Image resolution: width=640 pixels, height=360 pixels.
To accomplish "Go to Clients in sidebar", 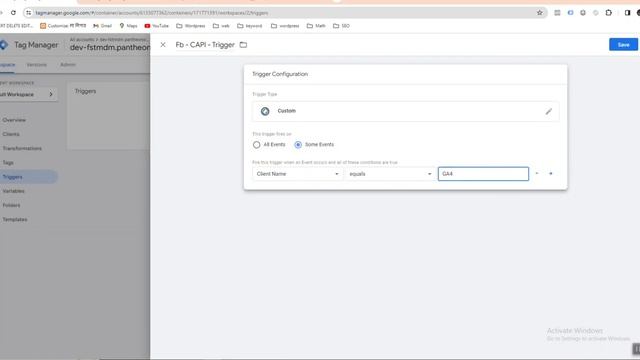I will pos(11,134).
